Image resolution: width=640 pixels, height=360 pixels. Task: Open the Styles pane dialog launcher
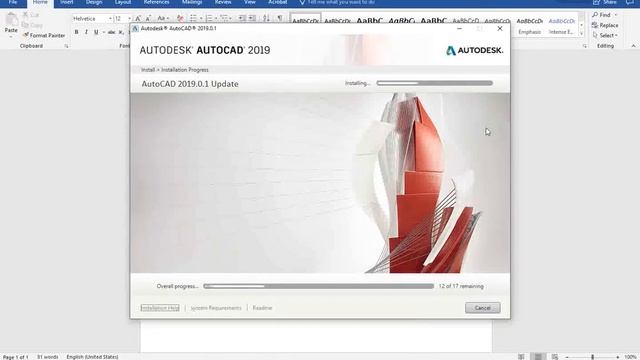point(584,46)
